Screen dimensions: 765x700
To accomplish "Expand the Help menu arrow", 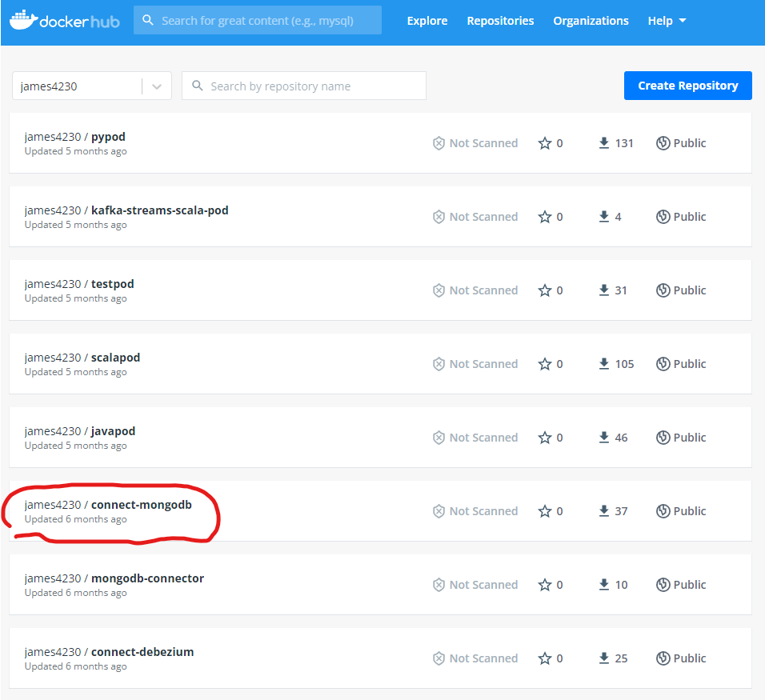I will [682, 21].
